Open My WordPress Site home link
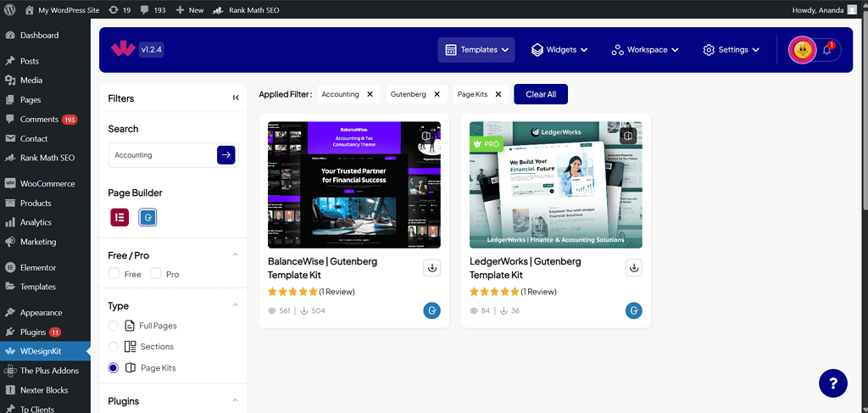 click(62, 10)
